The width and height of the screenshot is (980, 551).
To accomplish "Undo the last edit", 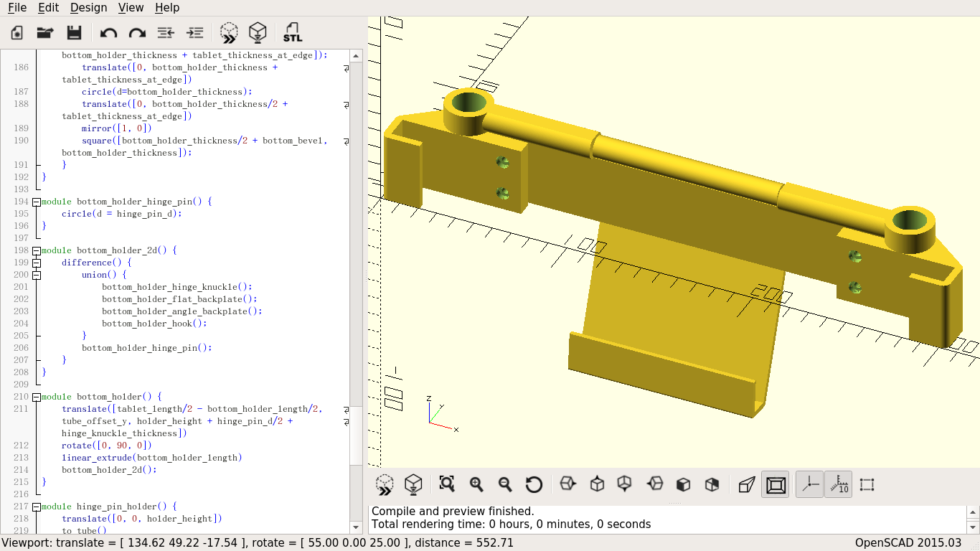I will point(108,32).
